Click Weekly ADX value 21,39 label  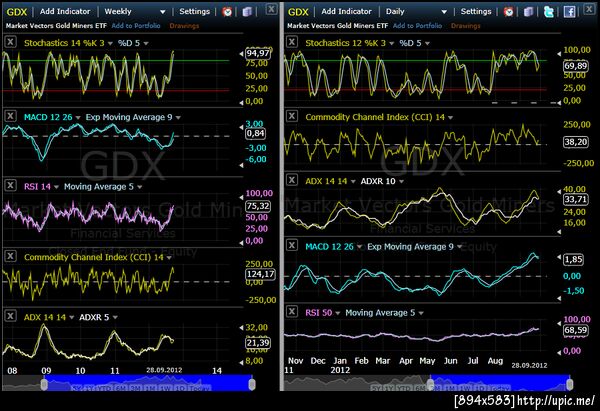[x=258, y=342]
